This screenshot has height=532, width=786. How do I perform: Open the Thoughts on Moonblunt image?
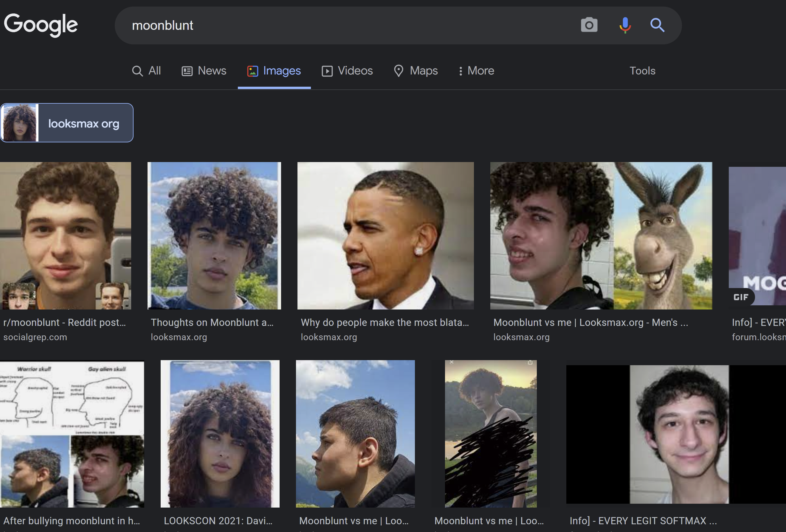pyautogui.click(x=214, y=236)
